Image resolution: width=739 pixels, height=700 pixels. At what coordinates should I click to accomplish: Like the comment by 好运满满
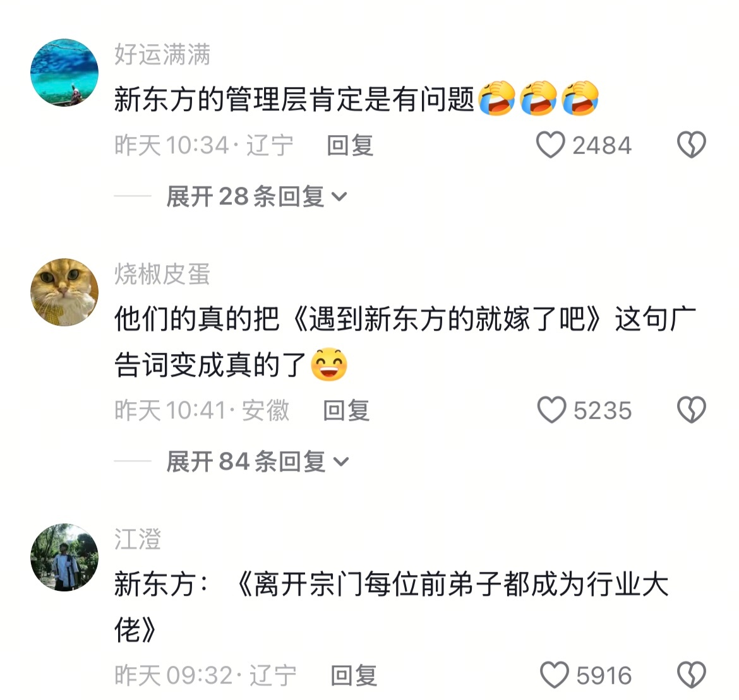click(x=550, y=145)
